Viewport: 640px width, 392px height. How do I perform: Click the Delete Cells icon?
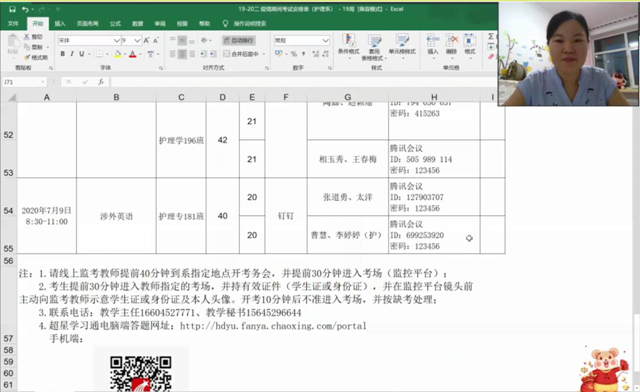[451, 45]
